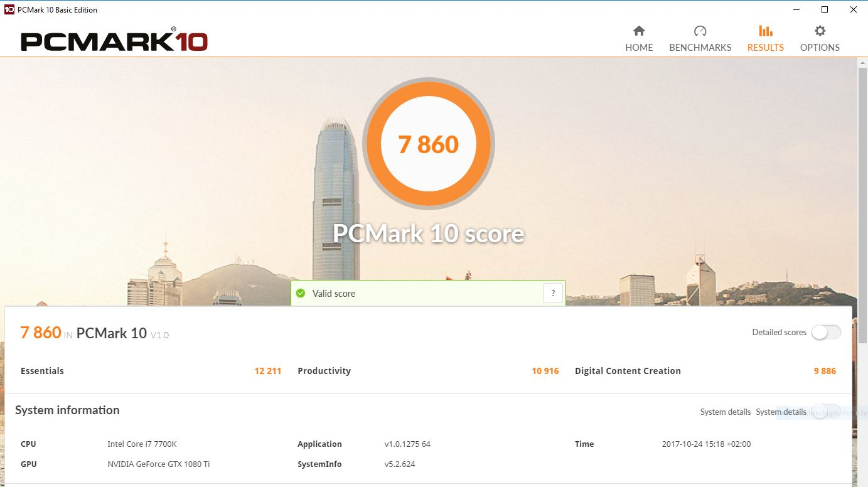This screenshot has width=868, height=487.
Task: Open the Benchmarks tab
Action: click(700, 39)
